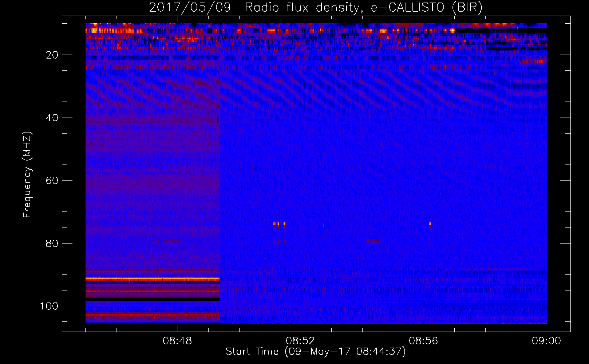Click the 40 frequency tick label
The height and width of the screenshot is (364, 589).
[52, 118]
